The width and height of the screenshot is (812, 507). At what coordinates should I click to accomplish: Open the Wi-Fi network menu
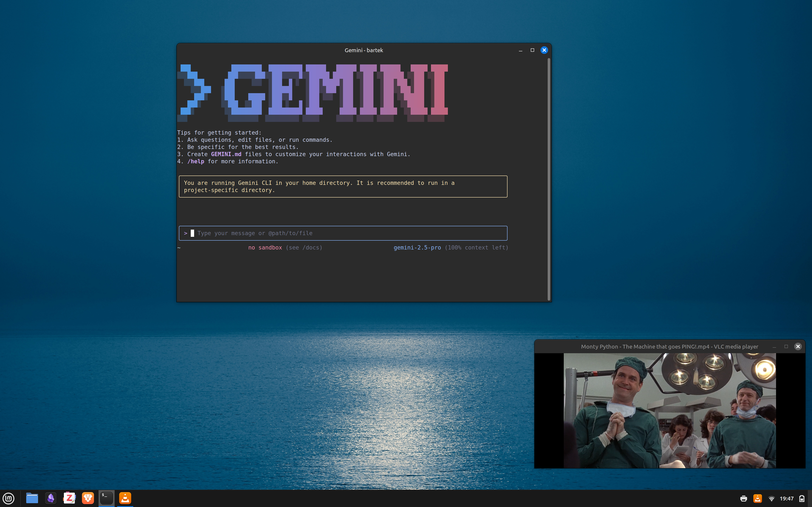pos(771,499)
